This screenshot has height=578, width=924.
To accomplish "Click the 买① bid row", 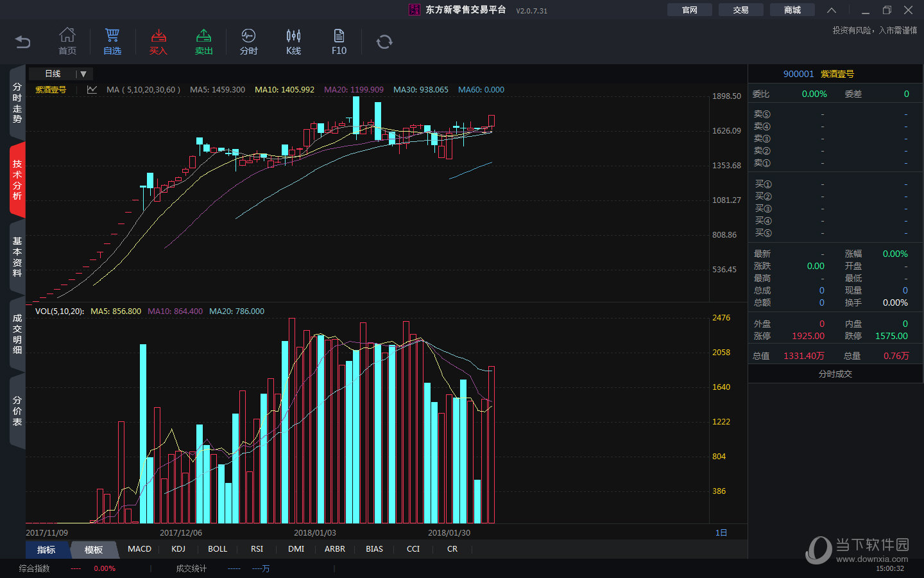I will [835, 184].
